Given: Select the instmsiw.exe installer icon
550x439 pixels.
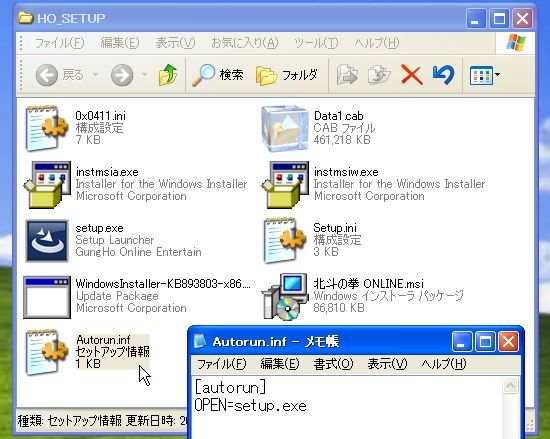Looking at the screenshot, I should point(285,184).
